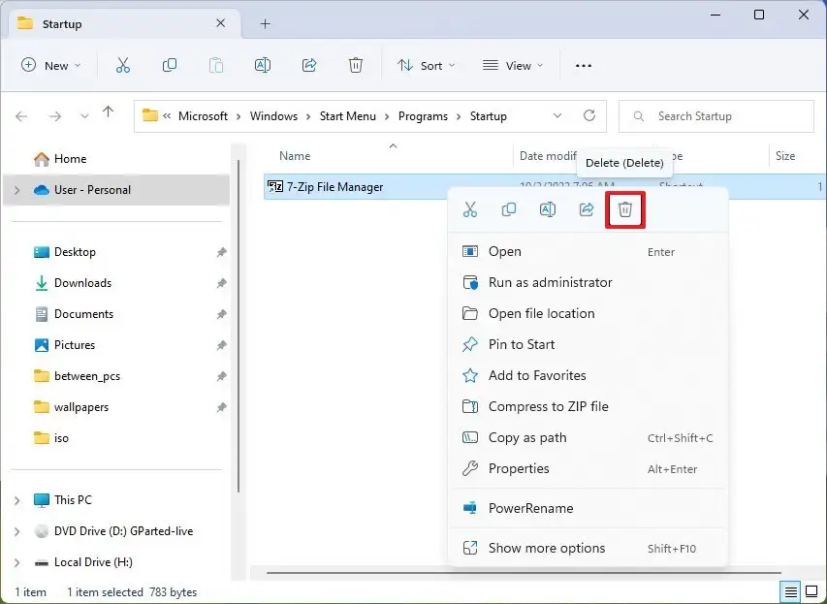Screen dimensions: 827x604
Task: Click the Paste icon in the top toolbar
Action: [216, 65]
